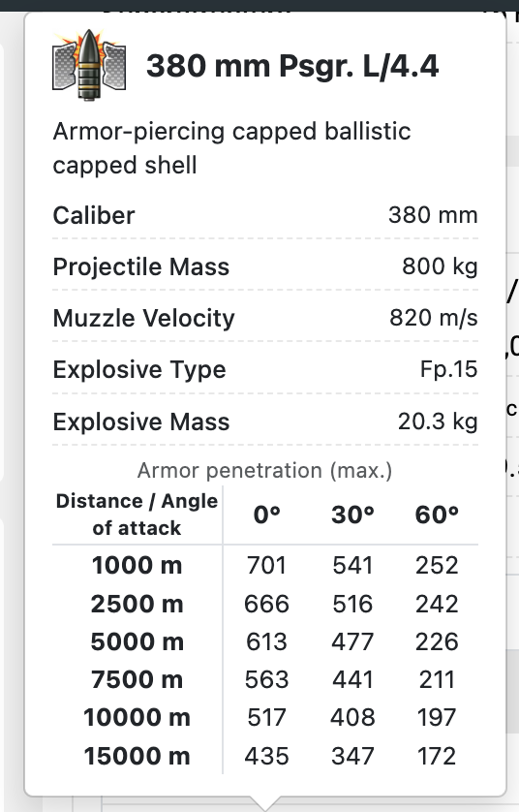This screenshot has height=812, width=519.
Task: Click the 30° angle column header
Action: [x=352, y=515]
